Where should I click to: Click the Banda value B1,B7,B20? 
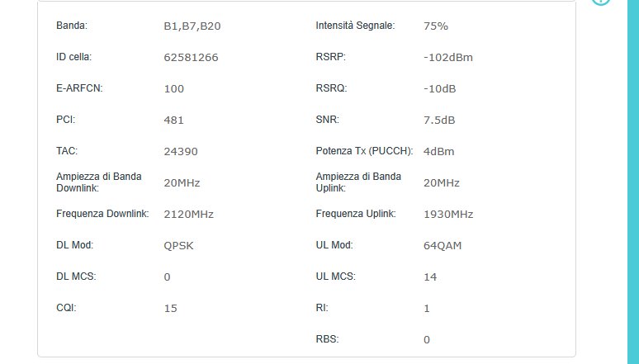tap(192, 26)
